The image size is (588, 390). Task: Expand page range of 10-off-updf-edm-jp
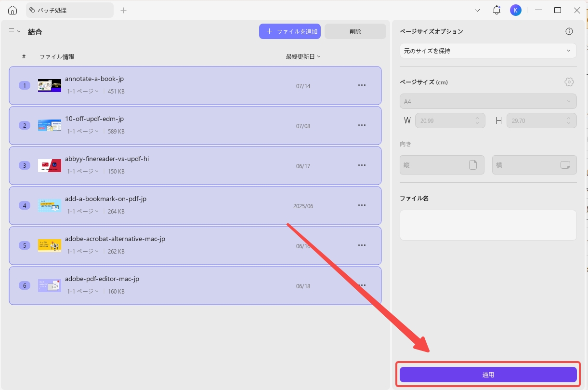click(83, 131)
